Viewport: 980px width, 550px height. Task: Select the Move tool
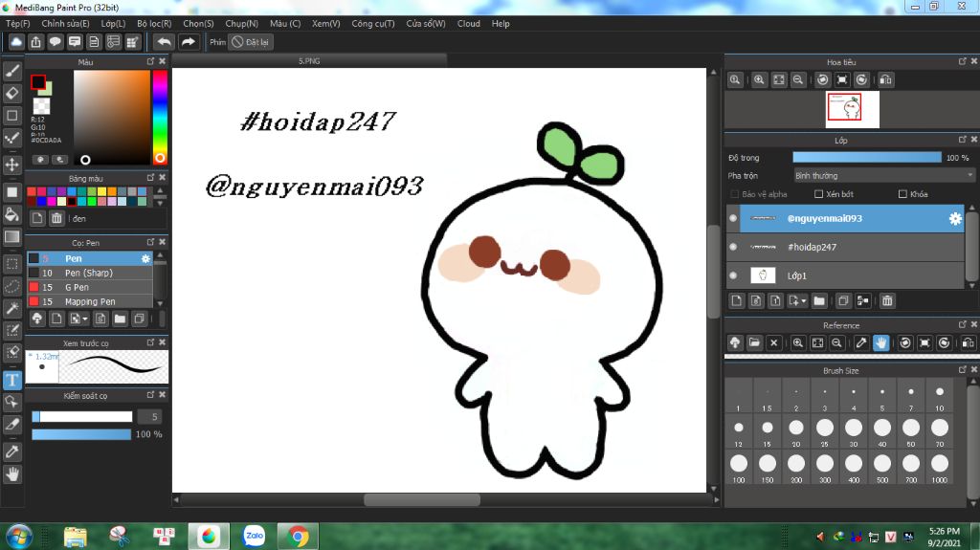[11, 165]
